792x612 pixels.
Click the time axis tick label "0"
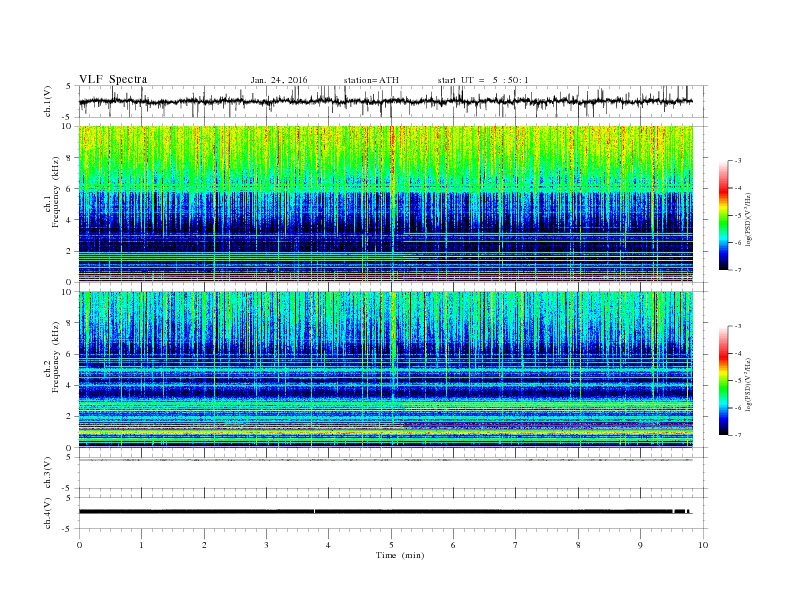(x=79, y=545)
